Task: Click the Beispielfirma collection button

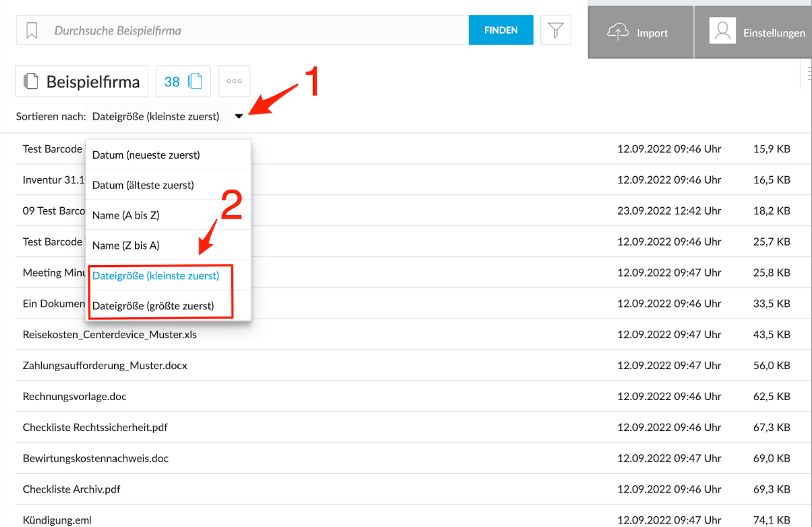Action: click(x=82, y=82)
